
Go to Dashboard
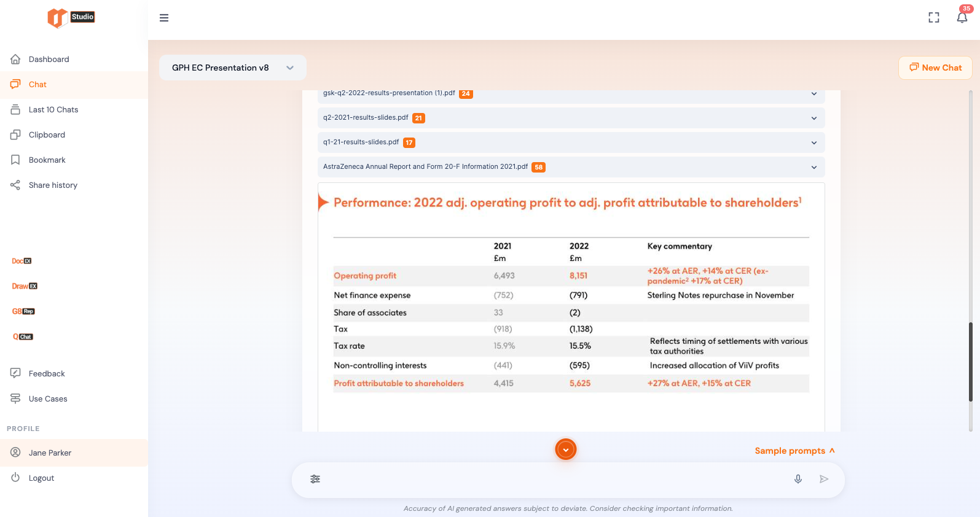(x=74, y=60)
